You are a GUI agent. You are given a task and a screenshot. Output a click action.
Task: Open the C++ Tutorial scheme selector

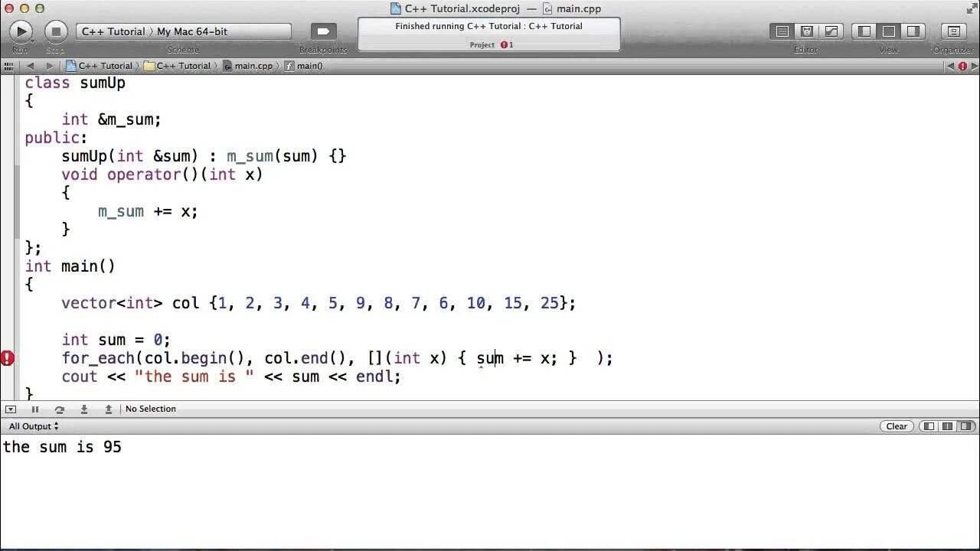(113, 31)
